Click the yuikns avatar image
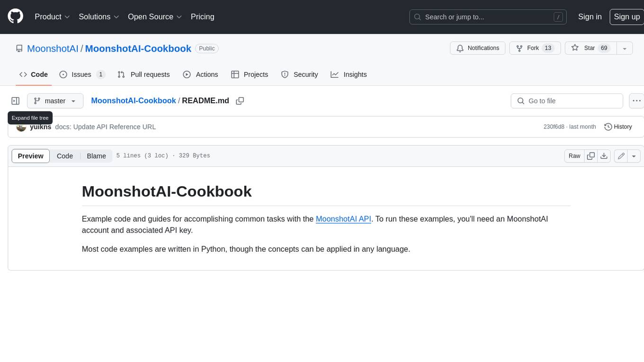Screen dimensions: 644x362 click(x=21, y=127)
